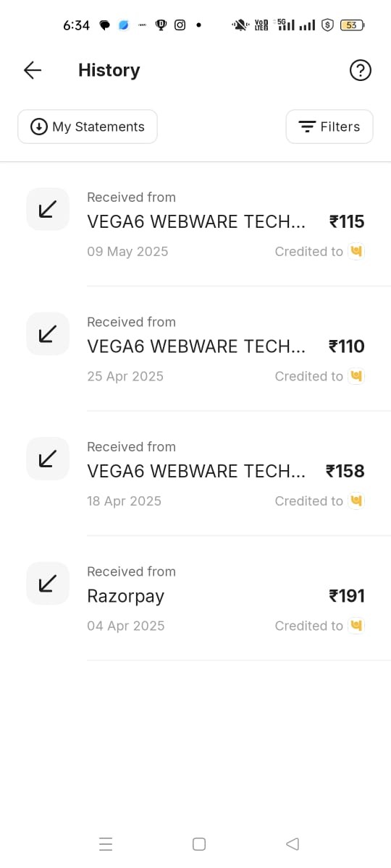
Task: Tap the Android recent apps navigation button
Action: (x=106, y=844)
